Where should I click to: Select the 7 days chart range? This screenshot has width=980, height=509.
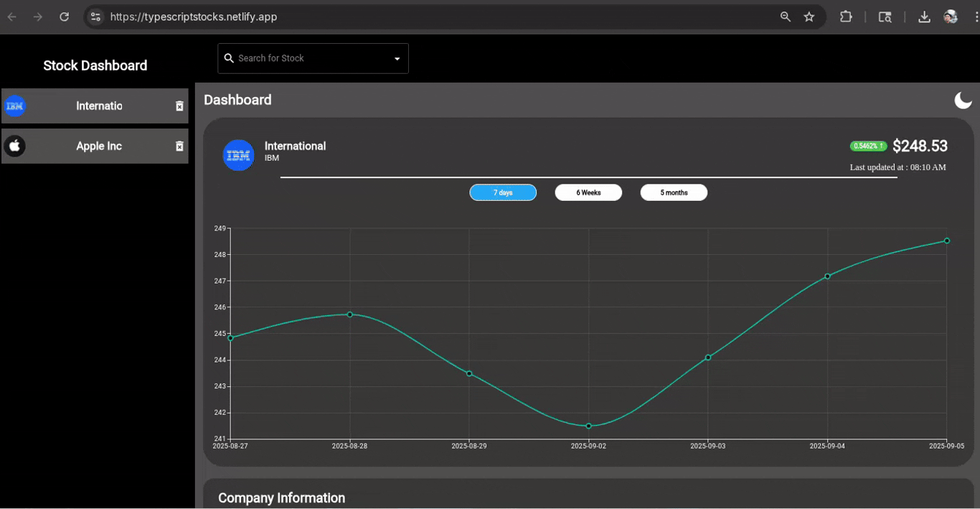(x=503, y=192)
